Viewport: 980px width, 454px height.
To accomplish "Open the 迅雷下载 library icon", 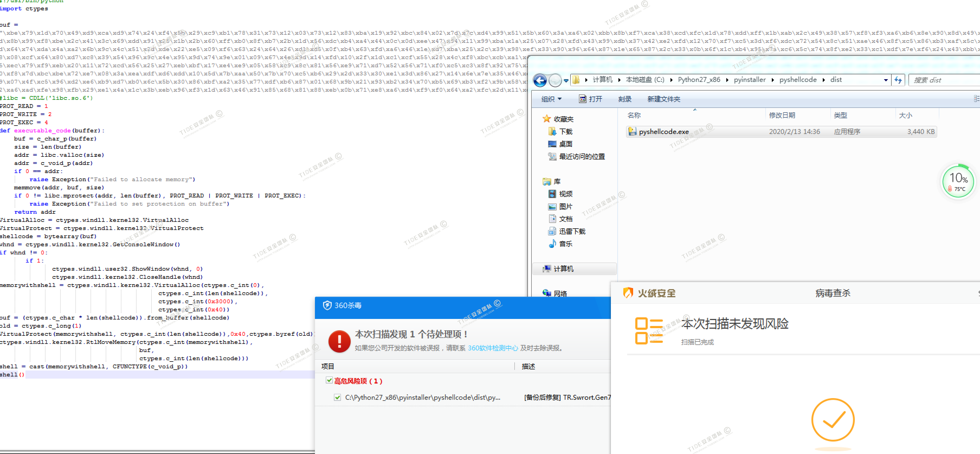I will tap(552, 231).
